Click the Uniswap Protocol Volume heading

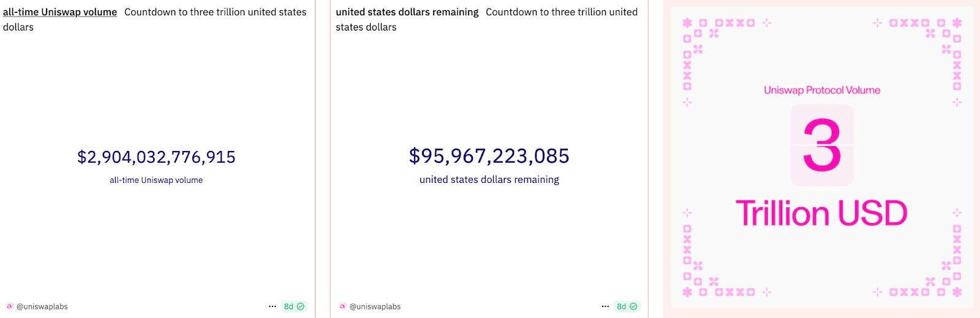click(822, 90)
